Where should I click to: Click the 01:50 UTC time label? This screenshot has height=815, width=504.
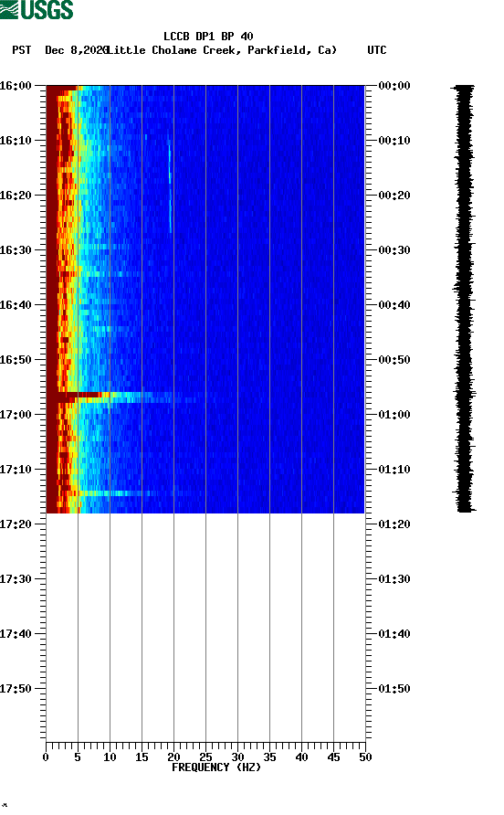pyautogui.click(x=394, y=689)
